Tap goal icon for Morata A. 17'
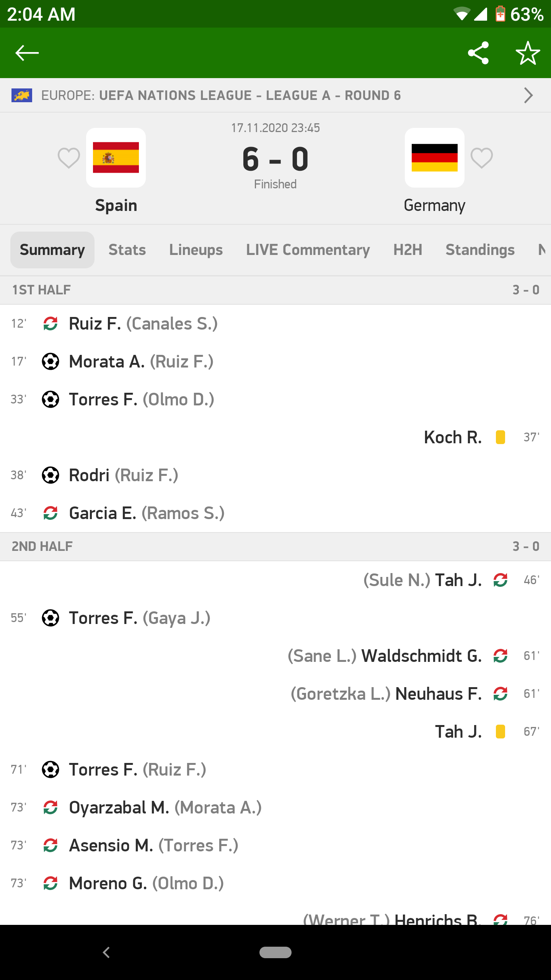 [51, 361]
